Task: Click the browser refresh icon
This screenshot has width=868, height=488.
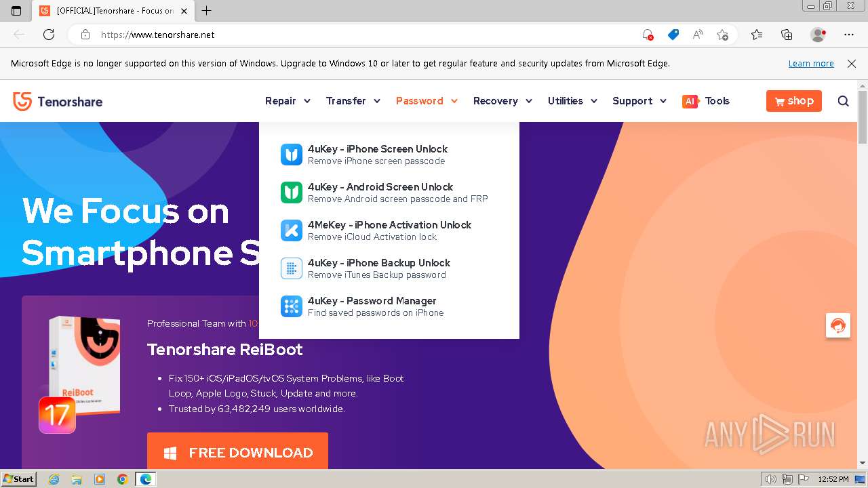Action: [x=49, y=35]
